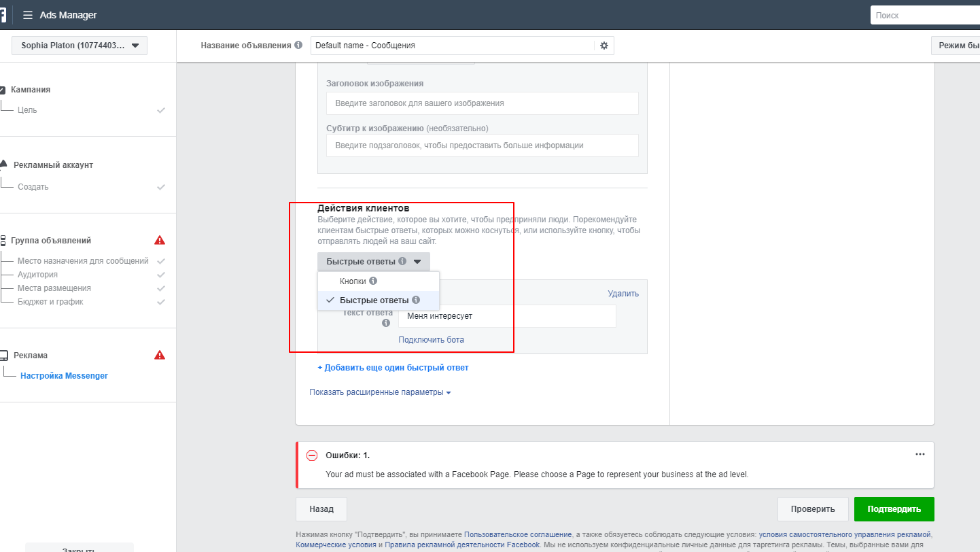Image resolution: width=980 pixels, height=552 pixels.
Task: Open three-dot options in errors panel
Action: tap(920, 454)
